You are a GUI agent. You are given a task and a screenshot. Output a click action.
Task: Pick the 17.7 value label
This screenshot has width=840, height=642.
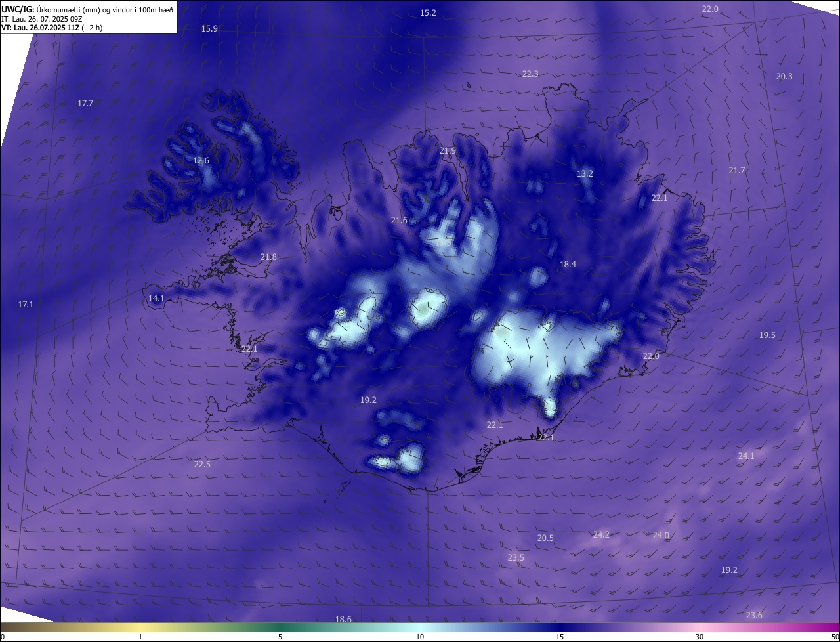point(85,103)
